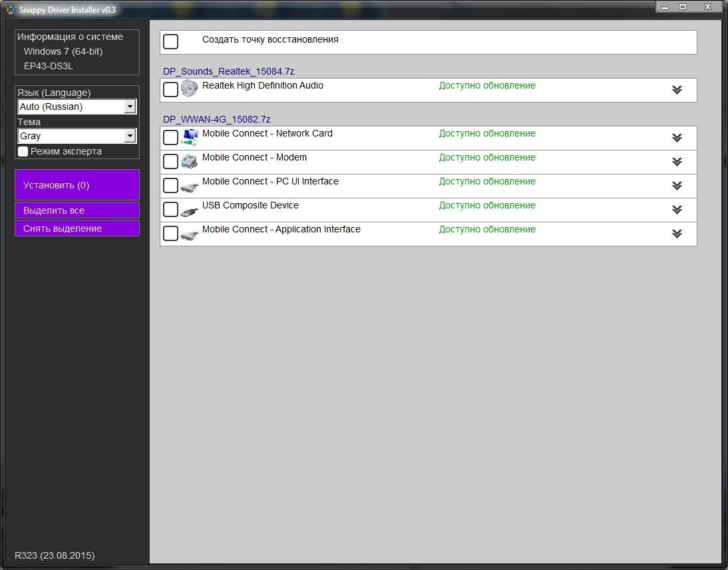Click the Application Interface port icon

tap(190, 235)
